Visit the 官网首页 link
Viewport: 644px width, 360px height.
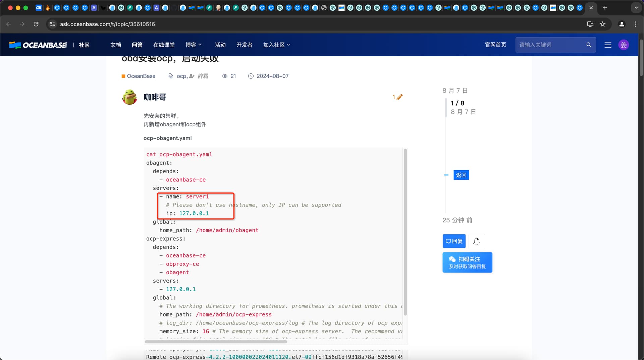(495, 45)
